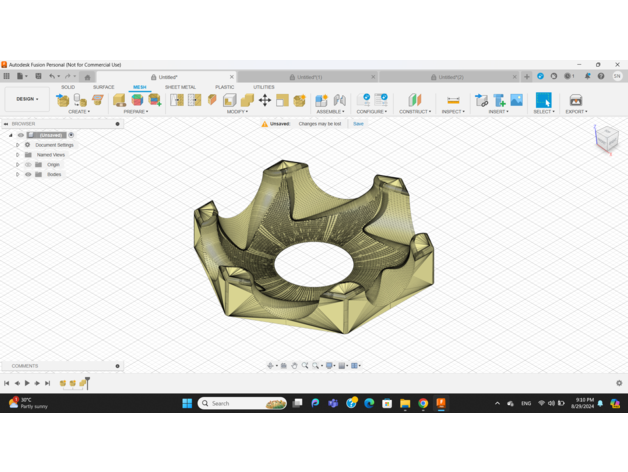Activate the radio button next to (Unsaved)
This screenshot has height=472, width=628.
[x=71, y=135]
